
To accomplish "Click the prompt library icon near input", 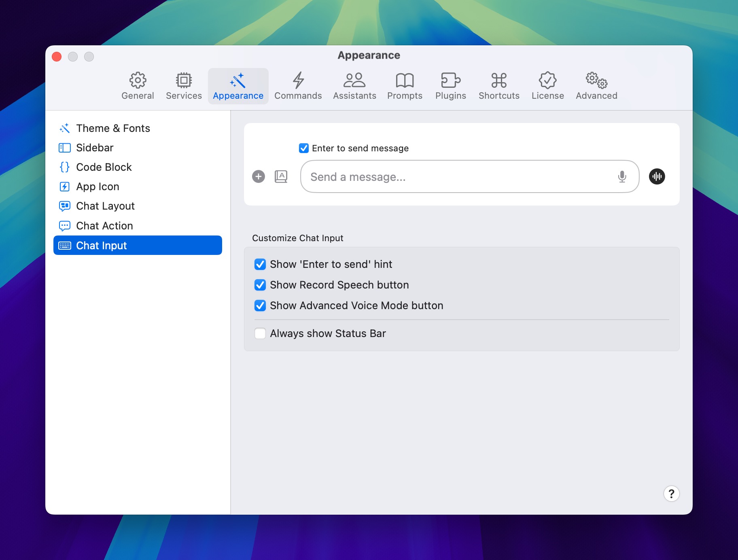I will 281,176.
